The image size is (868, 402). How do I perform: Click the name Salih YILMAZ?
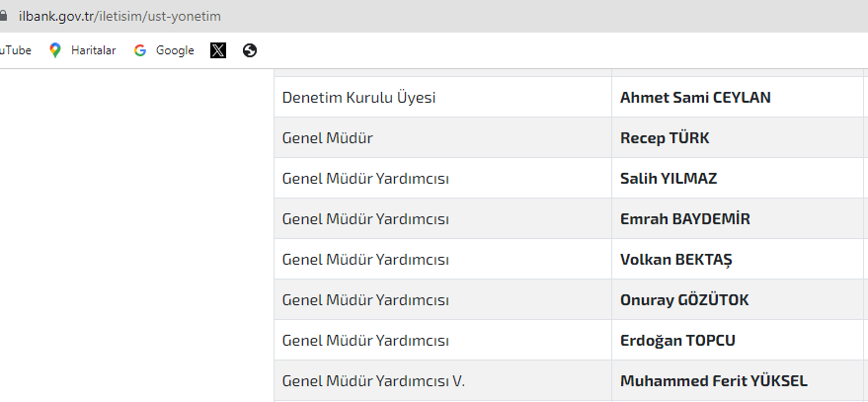[x=669, y=179]
